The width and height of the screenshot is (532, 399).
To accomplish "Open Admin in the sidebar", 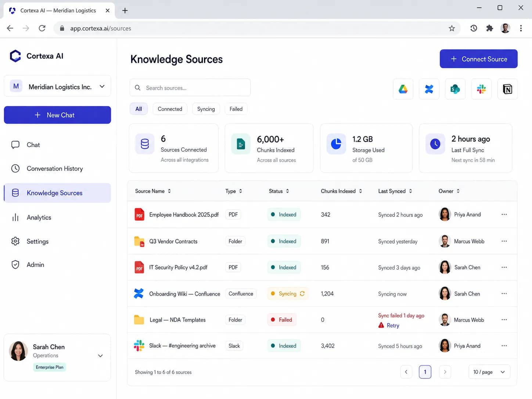I will (x=57, y=265).
